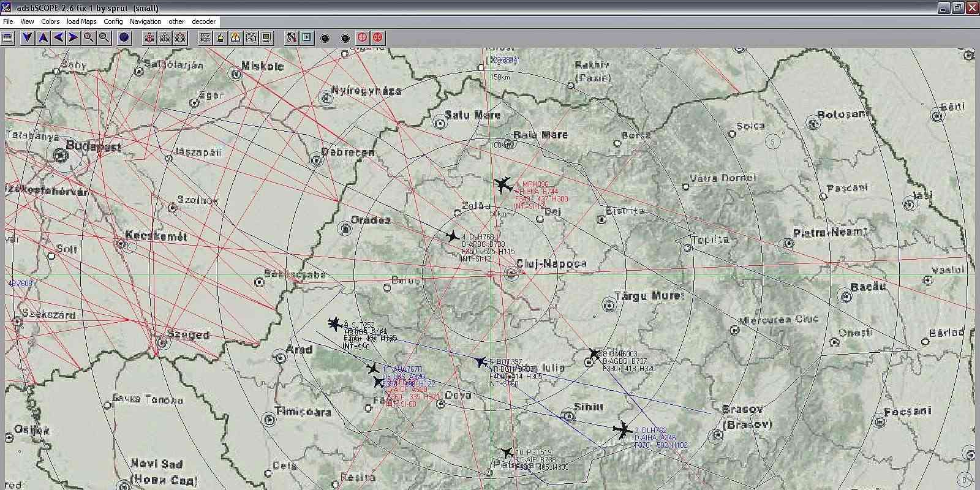Click the yellow warning book icon
Image resolution: width=980 pixels, height=490 pixels.
coord(236,38)
